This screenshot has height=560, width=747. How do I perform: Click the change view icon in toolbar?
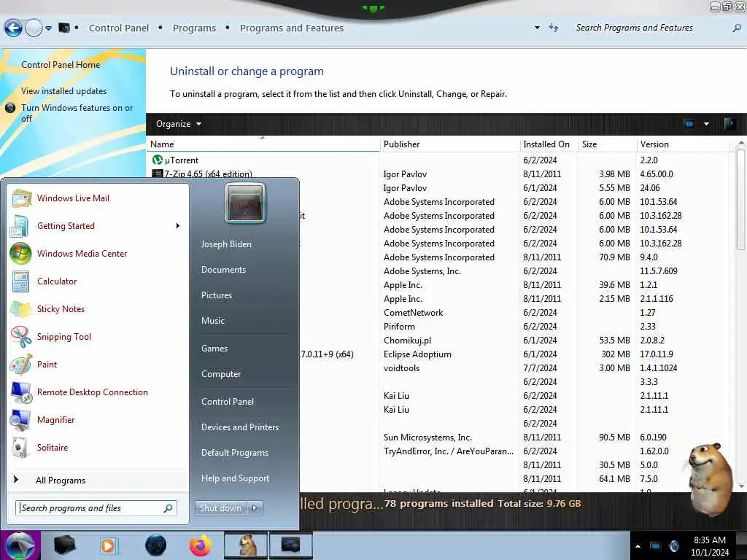[689, 124]
